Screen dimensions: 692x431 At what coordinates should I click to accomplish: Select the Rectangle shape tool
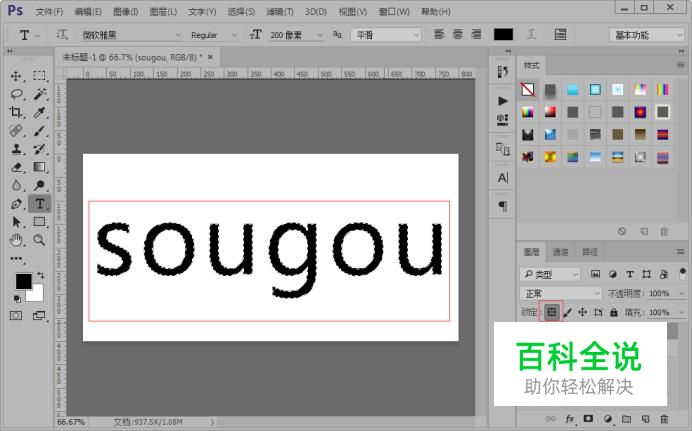(x=39, y=221)
